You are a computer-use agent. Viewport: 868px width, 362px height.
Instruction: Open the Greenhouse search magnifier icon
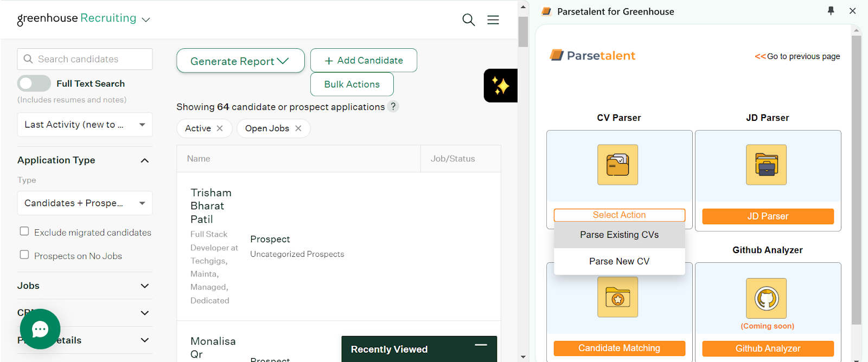coord(469,20)
